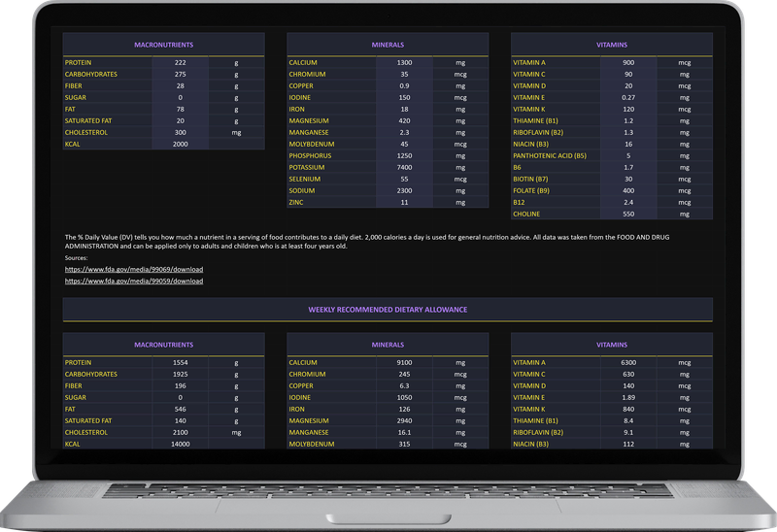Viewport: 777px width, 532px height.
Task: Click the daily VITAMIN E value 0.27
Action: tap(628, 98)
